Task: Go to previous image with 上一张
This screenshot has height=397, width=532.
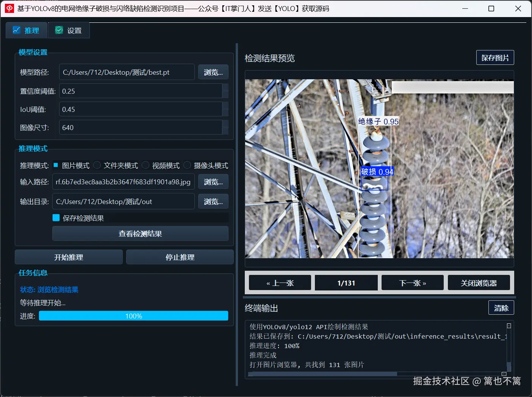Action: [x=280, y=283]
